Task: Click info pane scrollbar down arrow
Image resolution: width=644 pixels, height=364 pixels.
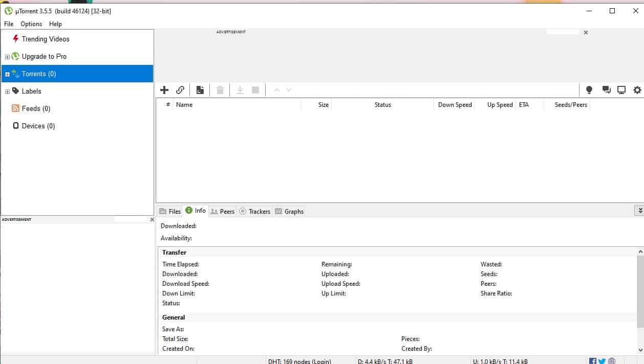Action: click(x=640, y=350)
